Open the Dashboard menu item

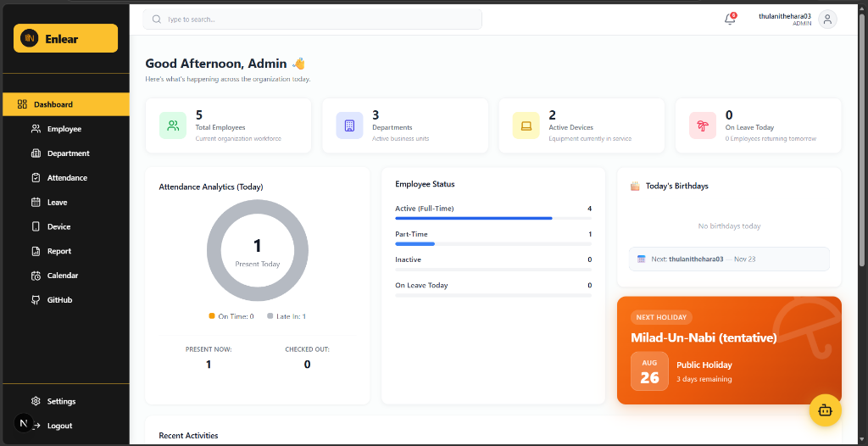pos(66,104)
